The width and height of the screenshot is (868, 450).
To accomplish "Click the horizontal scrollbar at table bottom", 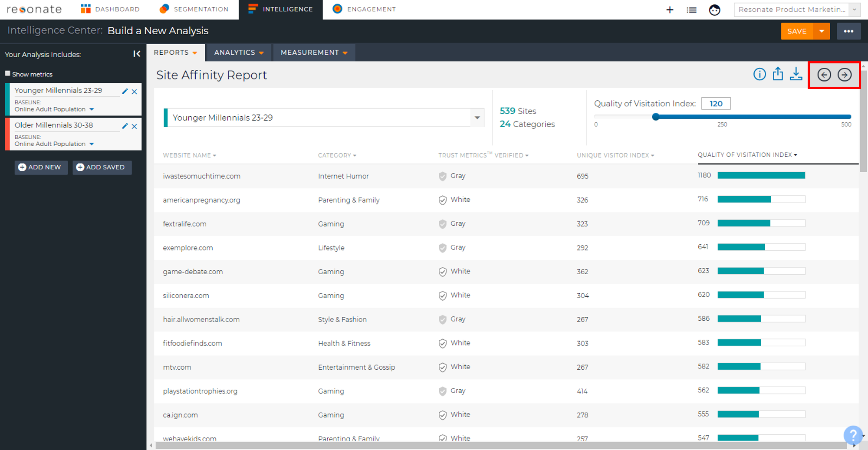I will (x=501, y=445).
